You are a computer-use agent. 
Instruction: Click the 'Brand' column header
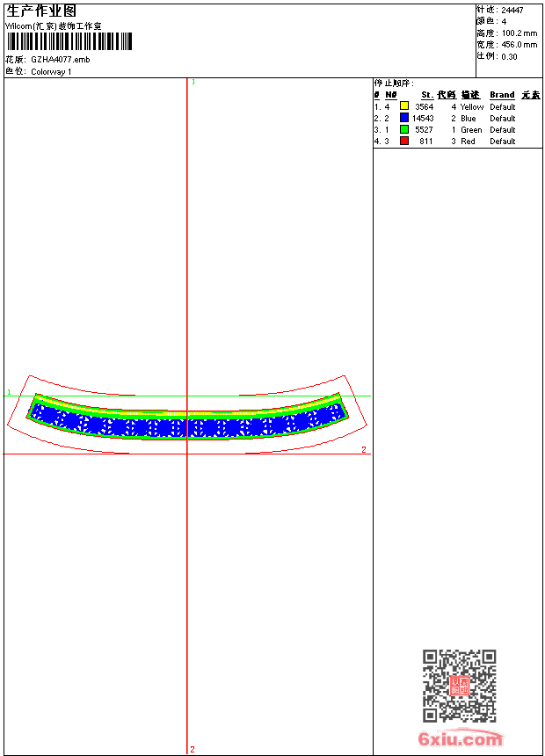tap(502, 95)
